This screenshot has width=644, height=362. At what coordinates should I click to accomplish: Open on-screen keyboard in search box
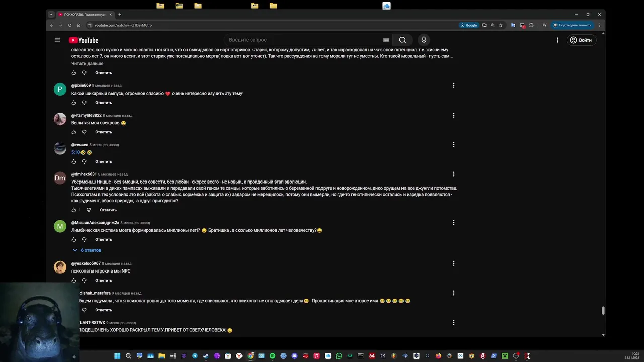point(386,40)
